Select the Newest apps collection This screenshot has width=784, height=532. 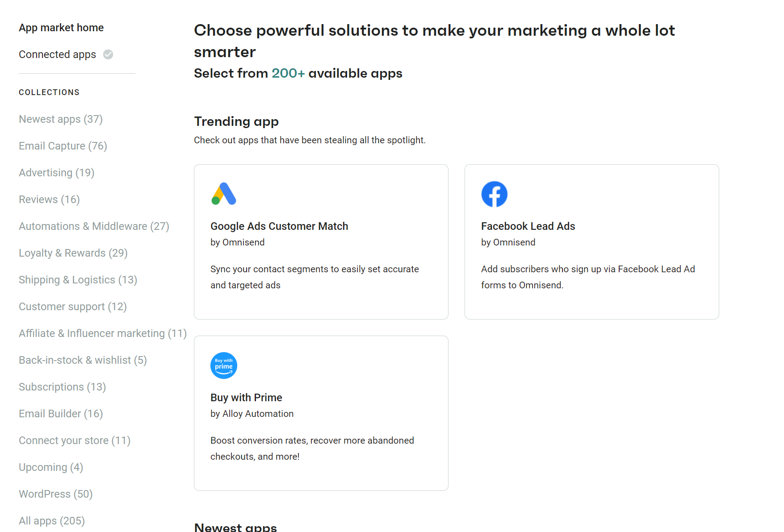tap(60, 119)
